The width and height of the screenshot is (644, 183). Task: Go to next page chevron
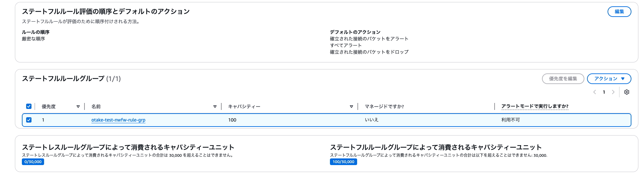pos(613,92)
